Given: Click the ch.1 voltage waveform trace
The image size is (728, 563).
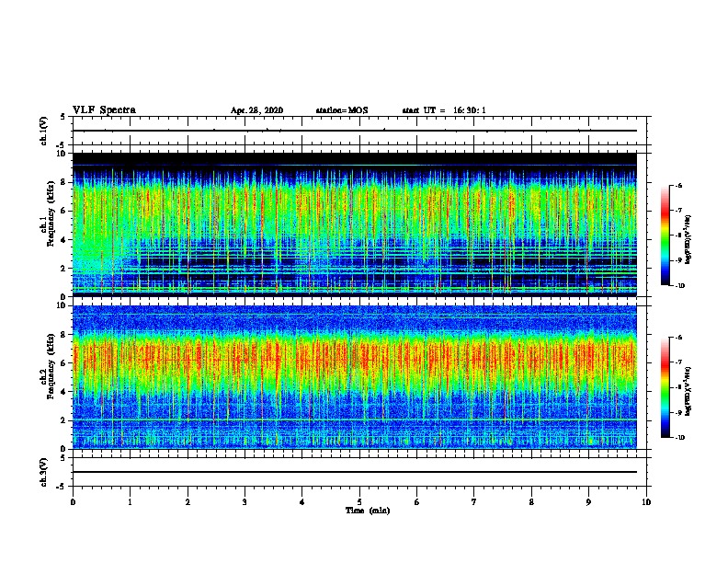Looking at the screenshot, I should 355,131.
